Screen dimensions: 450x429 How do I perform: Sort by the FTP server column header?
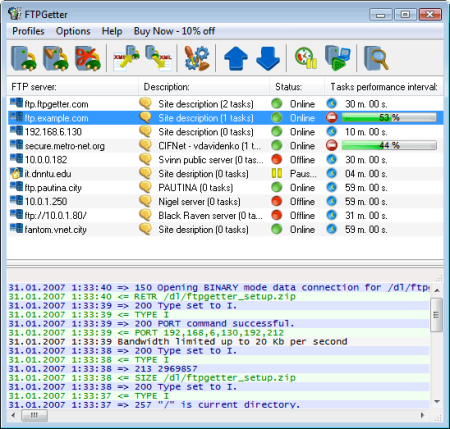point(73,87)
